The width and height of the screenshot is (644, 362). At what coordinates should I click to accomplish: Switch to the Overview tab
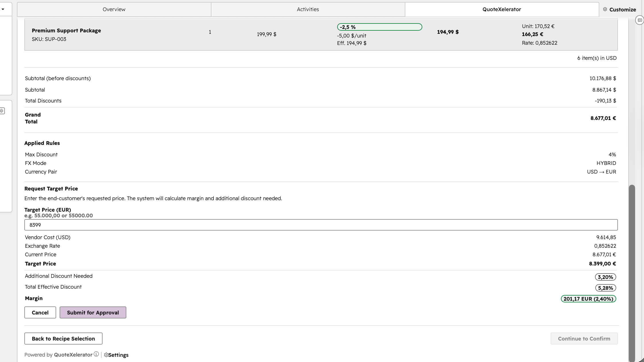tap(114, 9)
